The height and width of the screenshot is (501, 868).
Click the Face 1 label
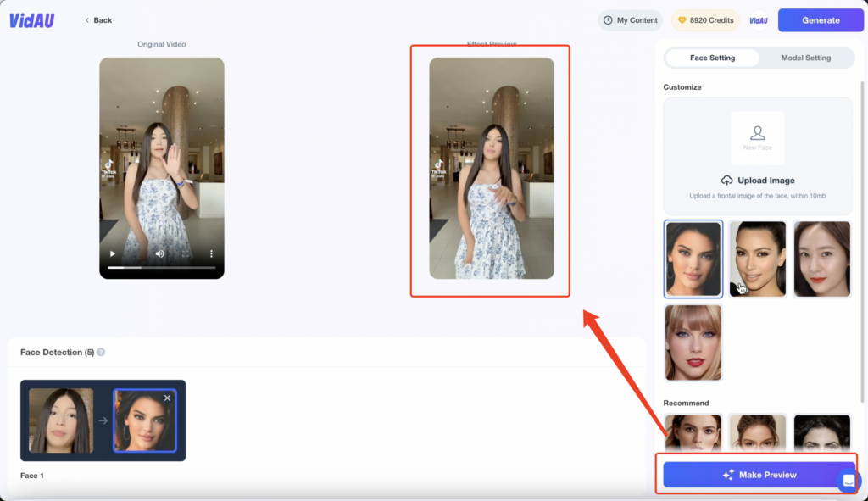32,476
